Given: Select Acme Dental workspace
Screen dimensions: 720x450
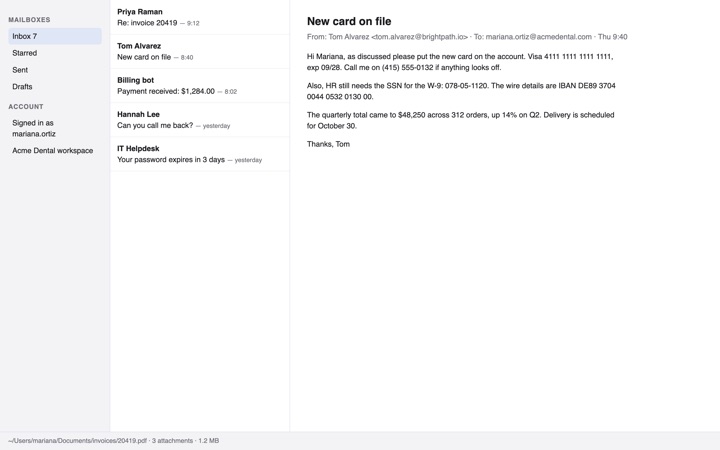Looking at the screenshot, I should pyautogui.click(x=55, y=151).
